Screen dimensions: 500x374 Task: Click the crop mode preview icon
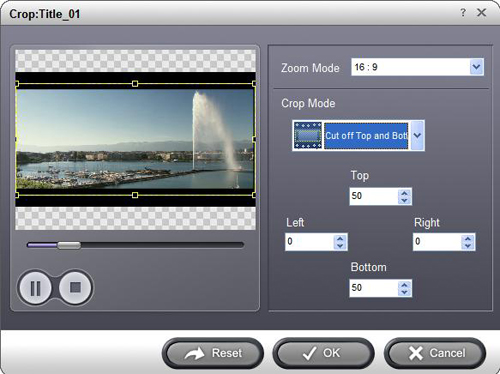point(308,136)
